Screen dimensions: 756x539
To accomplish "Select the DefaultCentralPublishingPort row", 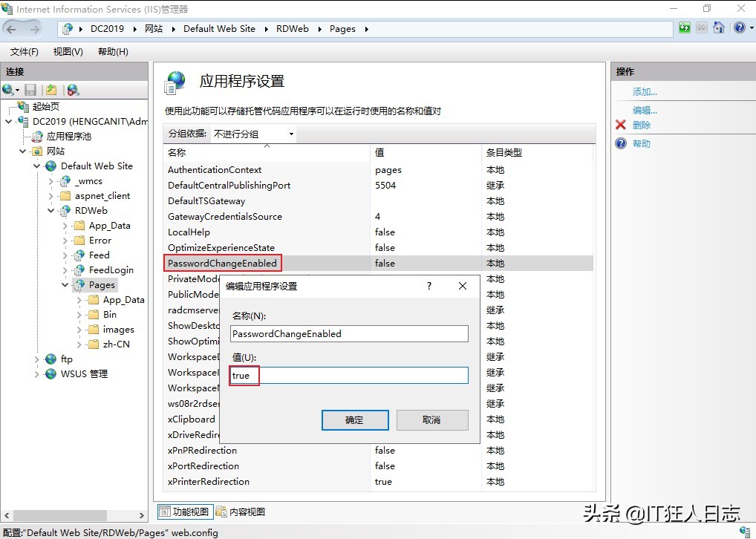I will (x=378, y=185).
